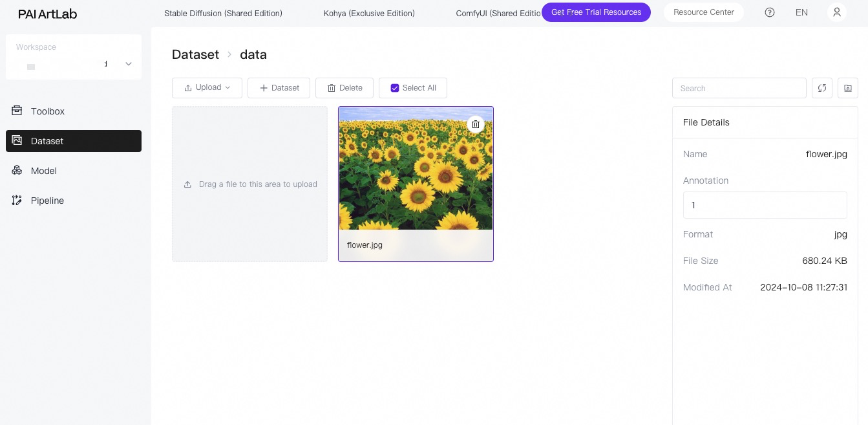This screenshot has width=868, height=425.
Task: Expand the Upload dropdown button
Action: tap(207, 88)
